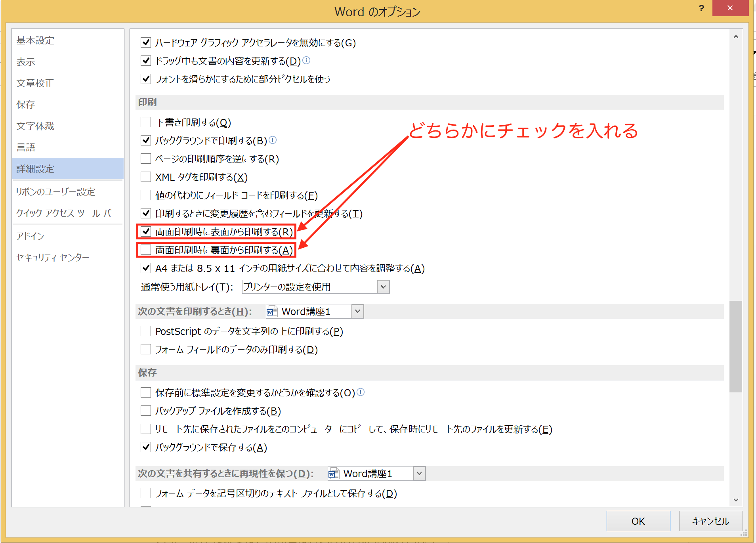This screenshot has height=543, width=756.
Task: Open セキュリティ センター category
Action: click(68, 257)
